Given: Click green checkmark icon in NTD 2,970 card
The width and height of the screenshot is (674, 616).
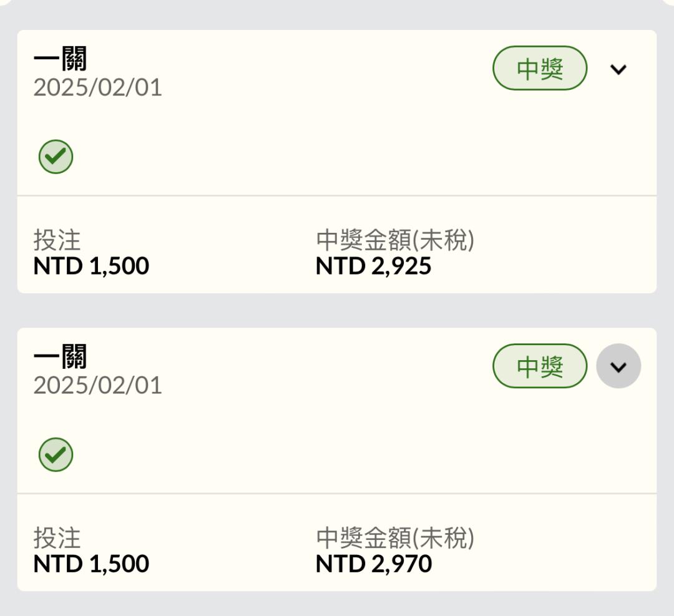Looking at the screenshot, I should [x=56, y=454].
